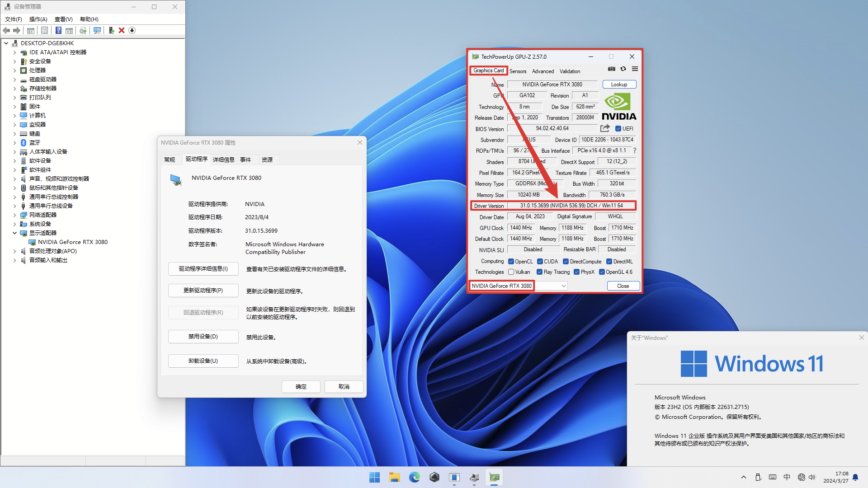Select the Graphics Card tab in GPU-Z
The height and width of the screenshot is (488, 868).
point(488,71)
